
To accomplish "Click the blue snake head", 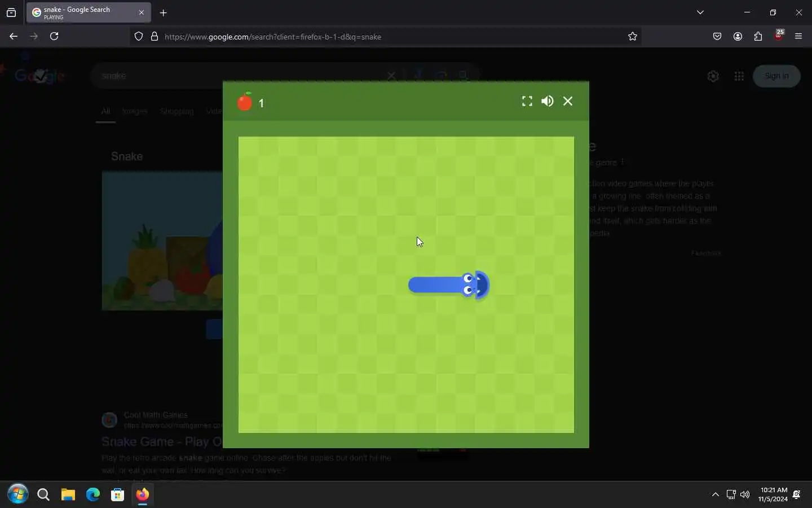I will coord(476,285).
